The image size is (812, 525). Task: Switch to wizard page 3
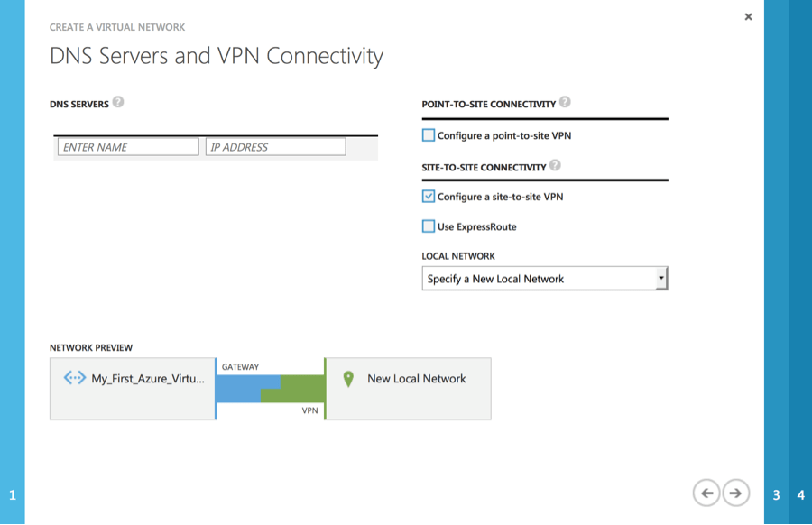[x=776, y=494]
